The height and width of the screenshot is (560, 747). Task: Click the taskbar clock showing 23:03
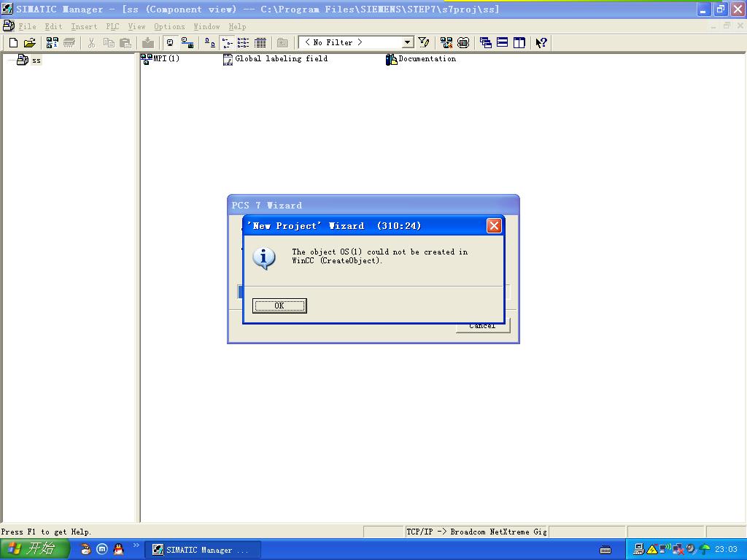[726, 550]
